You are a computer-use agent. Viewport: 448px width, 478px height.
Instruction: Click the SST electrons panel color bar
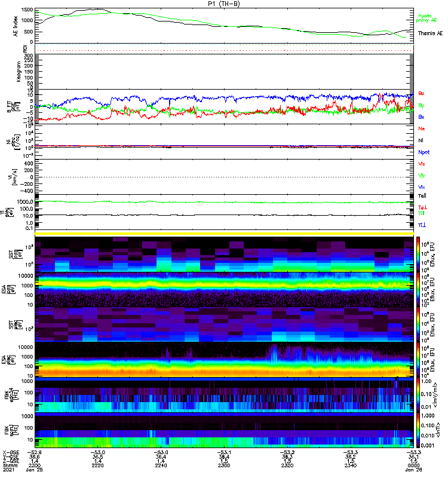click(418, 324)
